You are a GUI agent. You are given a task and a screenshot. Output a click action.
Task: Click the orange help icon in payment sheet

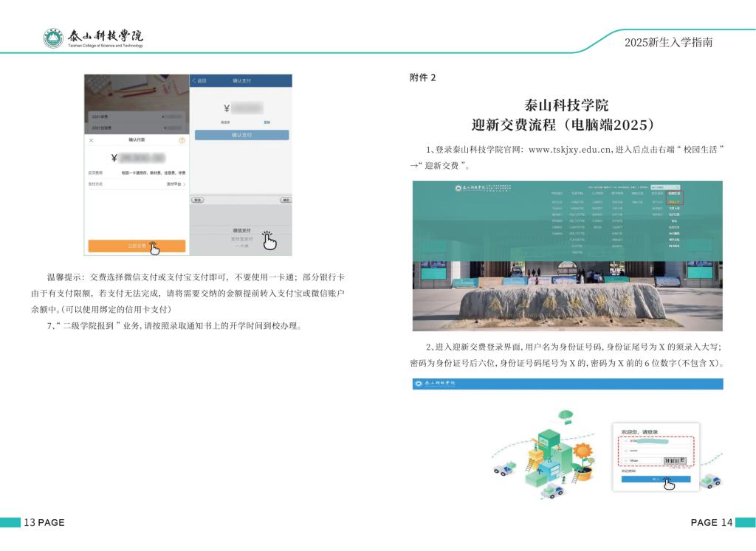coord(182,139)
